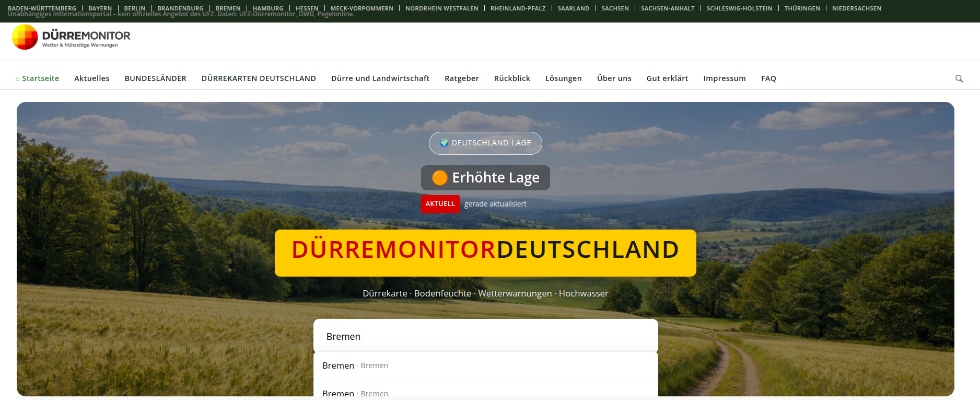The width and height of the screenshot is (980, 400).
Task: Click the red AKTUELL badge
Action: pos(440,204)
